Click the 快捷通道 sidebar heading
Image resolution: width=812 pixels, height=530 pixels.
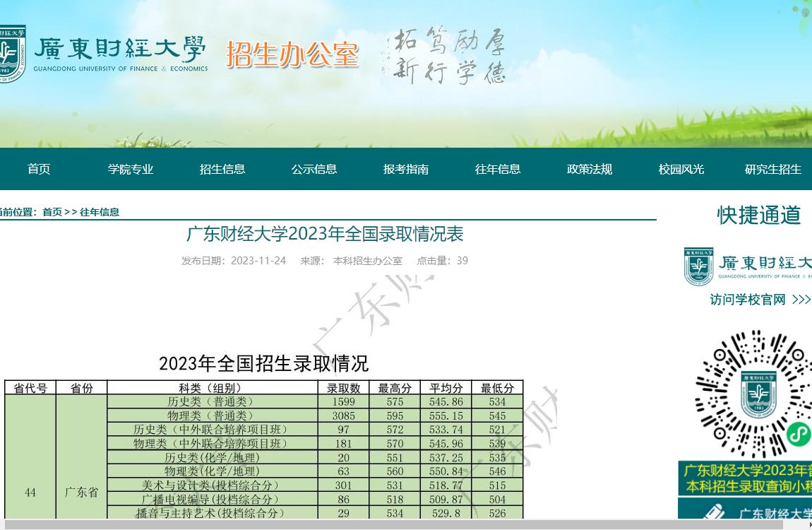coord(758,215)
